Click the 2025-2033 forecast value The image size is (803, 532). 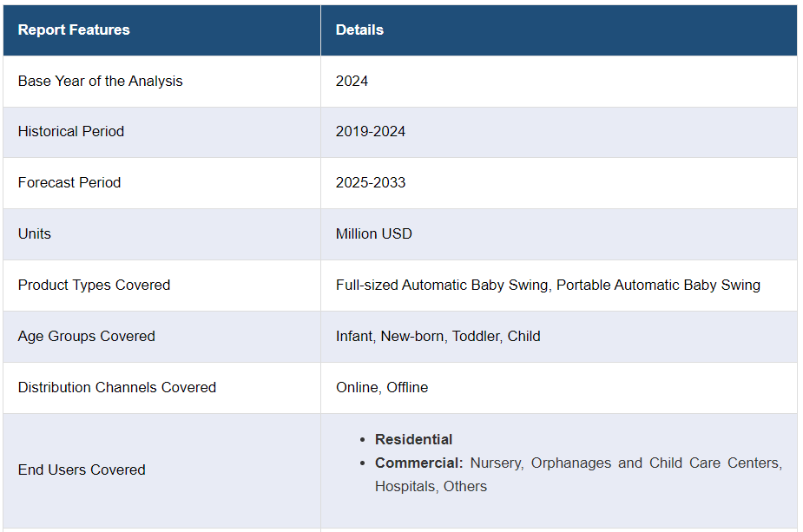[x=371, y=182]
